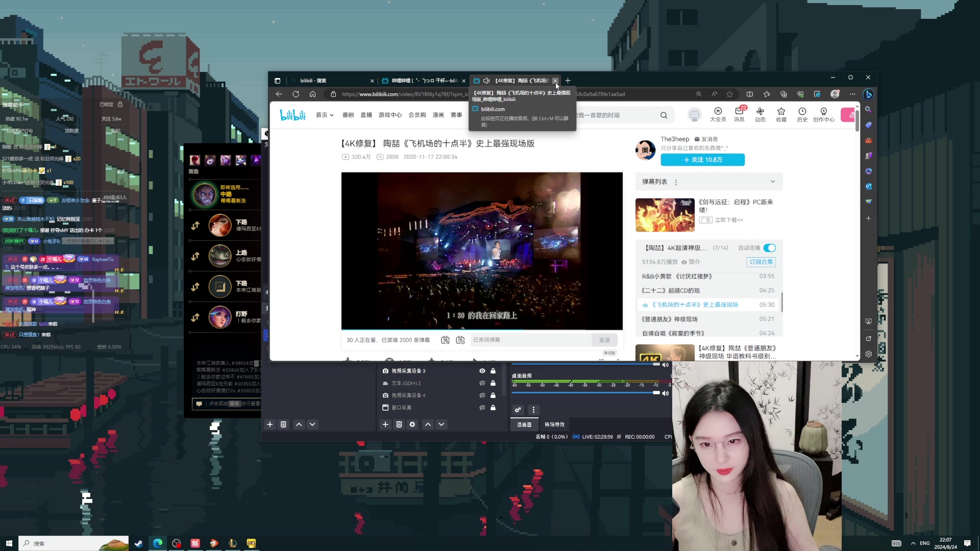Unlock 窗口采集 source lock

(493, 408)
